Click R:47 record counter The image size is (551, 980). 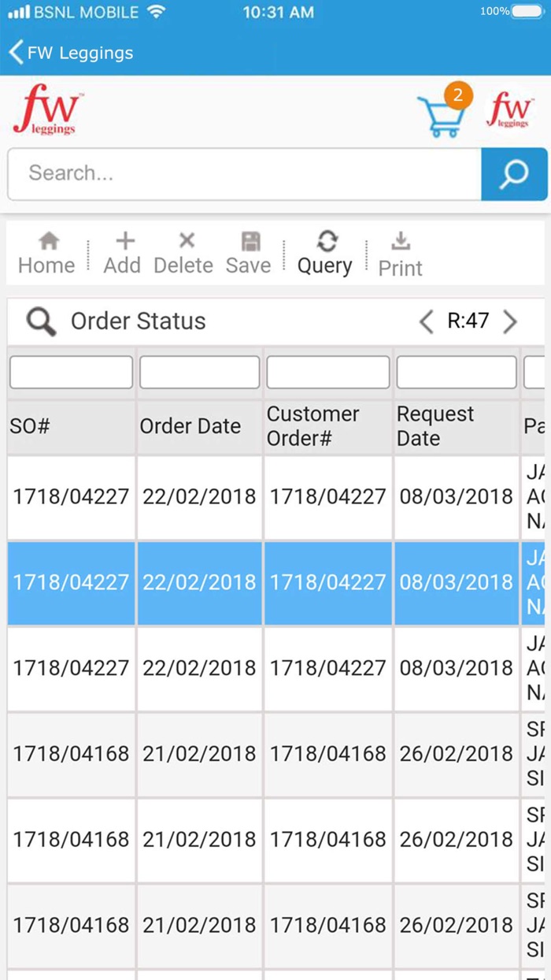pos(468,321)
